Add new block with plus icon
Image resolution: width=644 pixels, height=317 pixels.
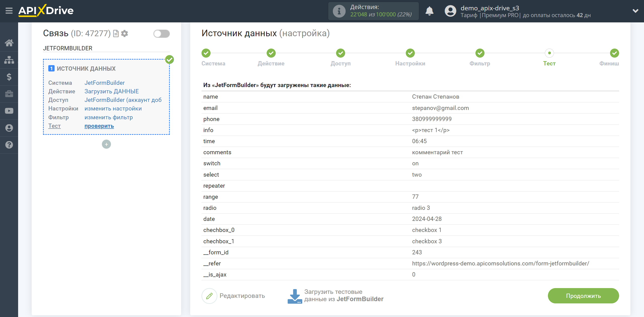[x=106, y=144]
